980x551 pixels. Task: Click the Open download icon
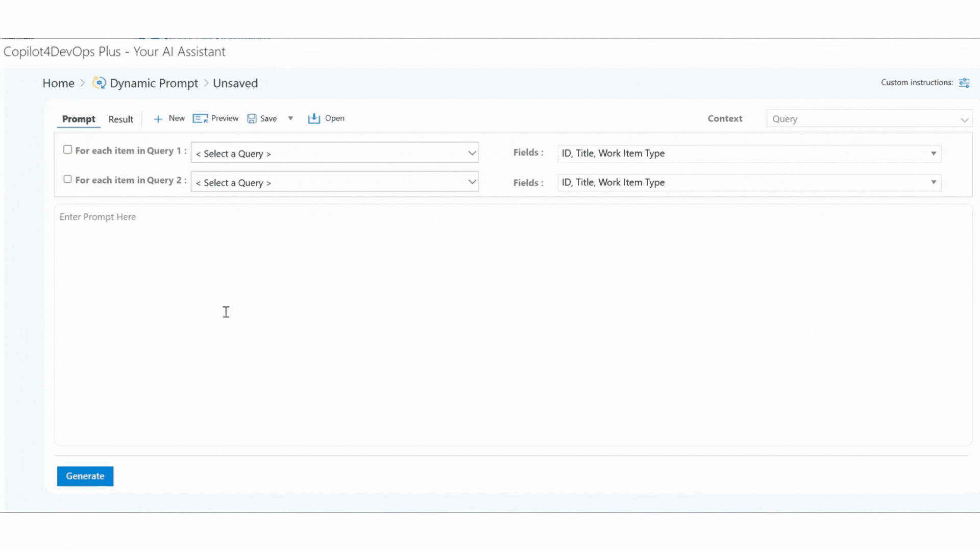(314, 118)
